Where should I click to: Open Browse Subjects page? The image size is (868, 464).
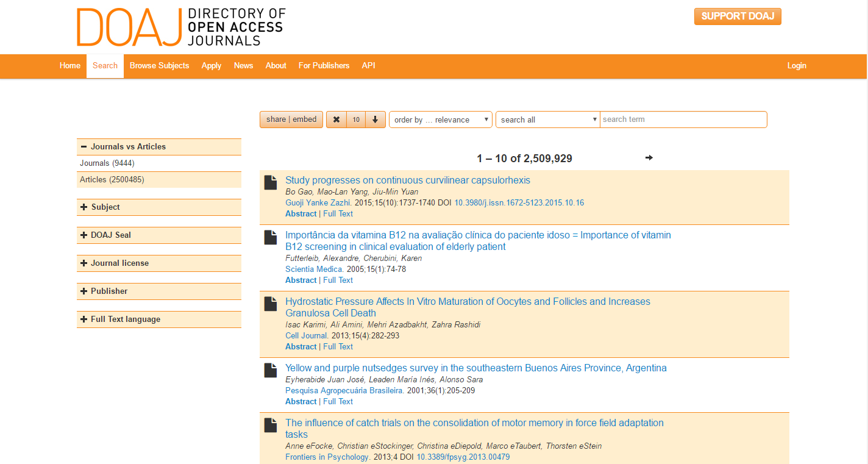[x=160, y=66]
